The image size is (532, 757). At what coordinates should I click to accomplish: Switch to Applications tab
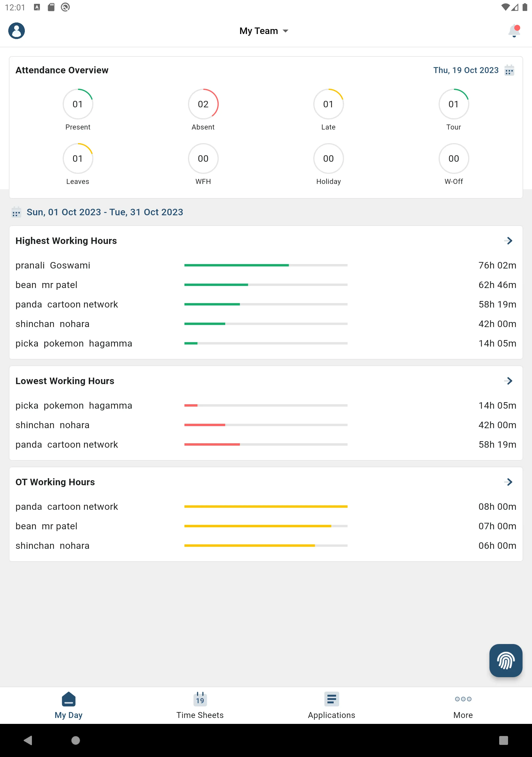pyautogui.click(x=332, y=706)
